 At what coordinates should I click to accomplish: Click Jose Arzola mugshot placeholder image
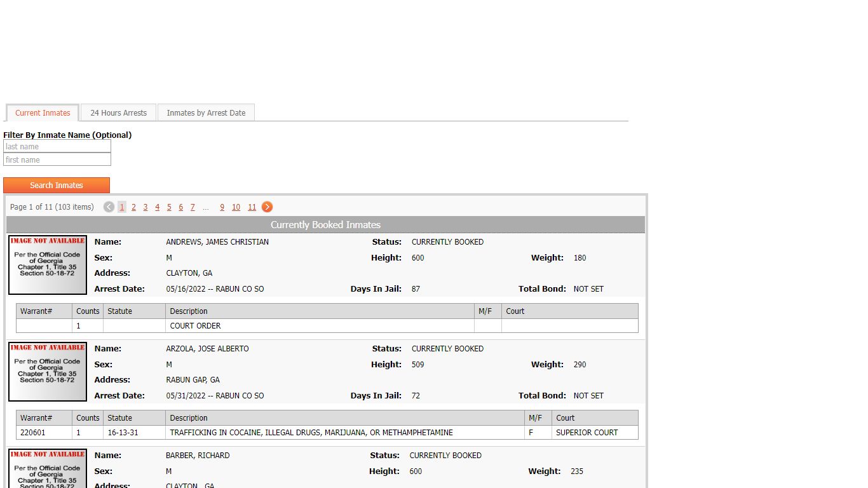48,372
